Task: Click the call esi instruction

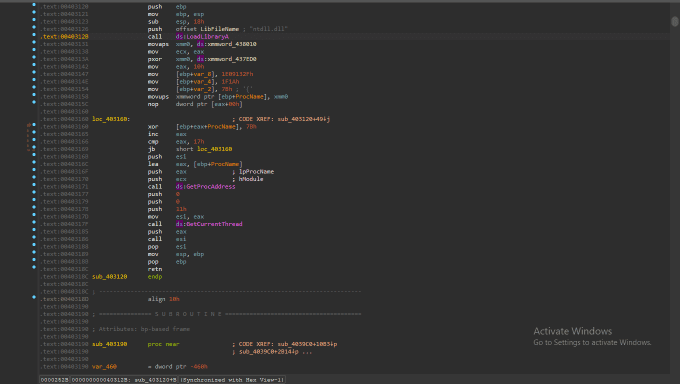Action: [x=167, y=239]
